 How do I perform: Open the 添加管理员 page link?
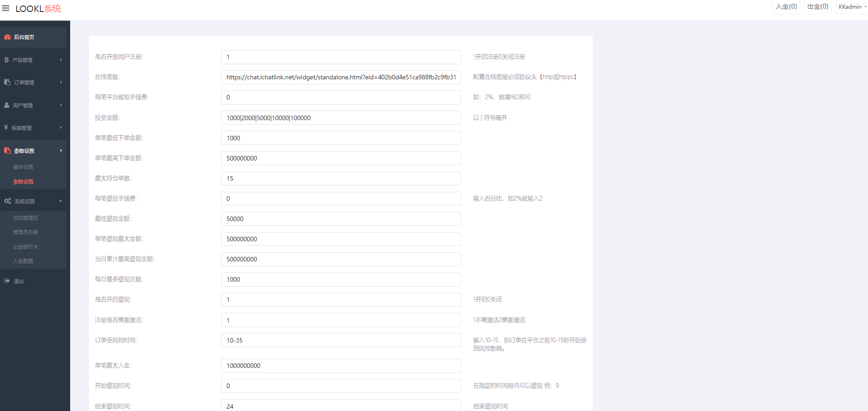point(26,218)
